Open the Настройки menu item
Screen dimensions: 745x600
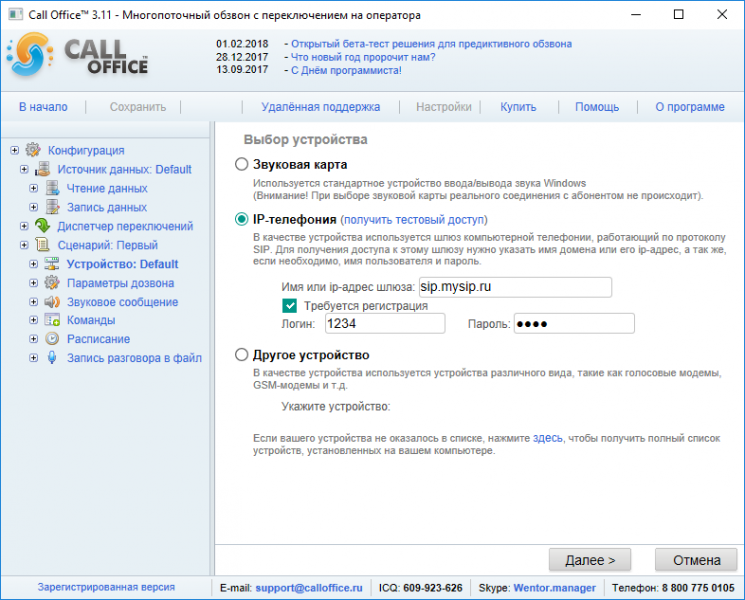click(x=444, y=107)
